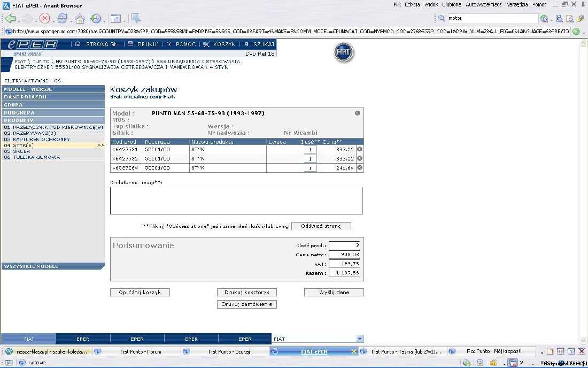Open the browsing History clock icon
Image resolution: width=588 pixels, height=368 pixels.
click(x=96, y=18)
